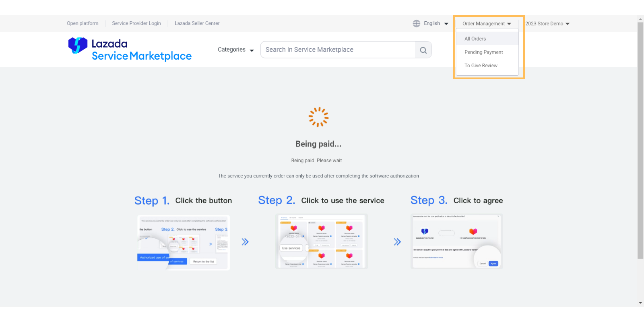Click the Step 2 tutorial thumbnail
This screenshot has height=322, width=644.
[x=322, y=242]
